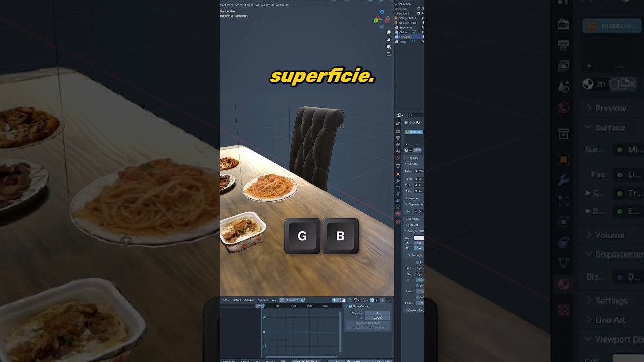This screenshot has width=644, height=362.
Task: Expand the Preview panel
Action: 413,158
